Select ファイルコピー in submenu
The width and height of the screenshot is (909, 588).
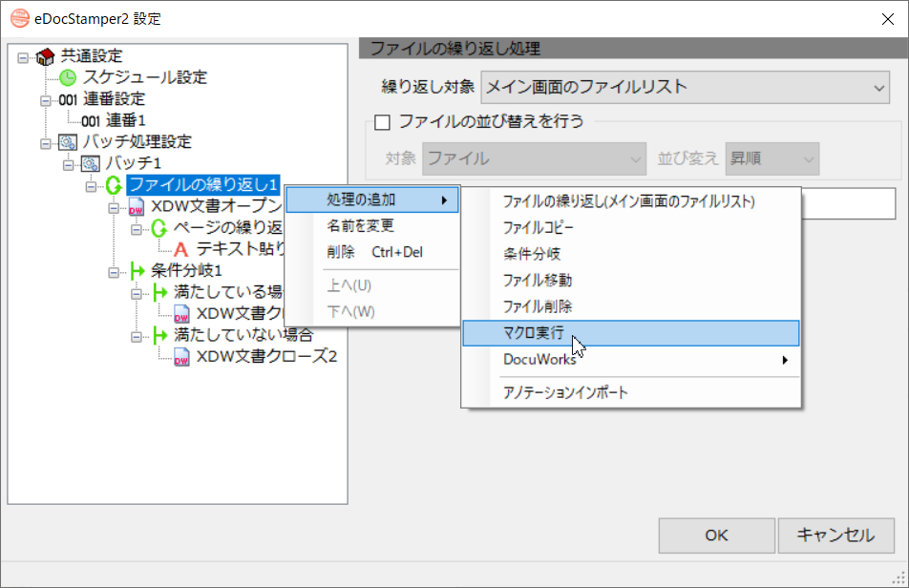tap(631, 227)
